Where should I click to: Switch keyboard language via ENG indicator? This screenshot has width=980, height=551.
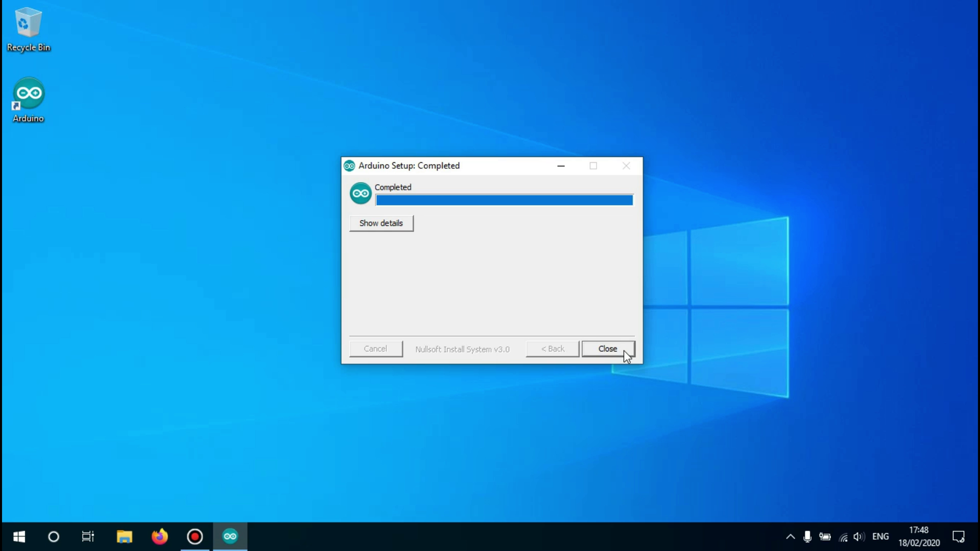(880, 536)
